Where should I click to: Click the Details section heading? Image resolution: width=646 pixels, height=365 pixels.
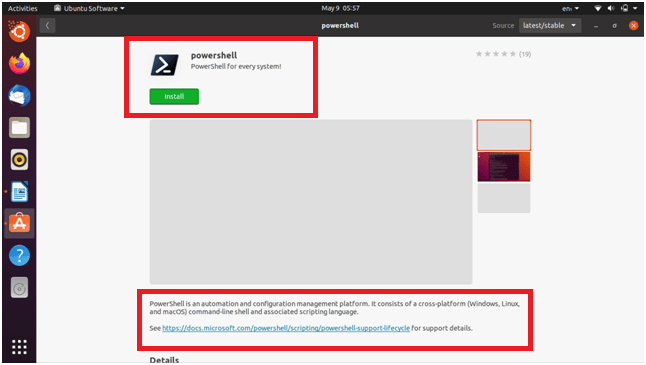click(164, 360)
